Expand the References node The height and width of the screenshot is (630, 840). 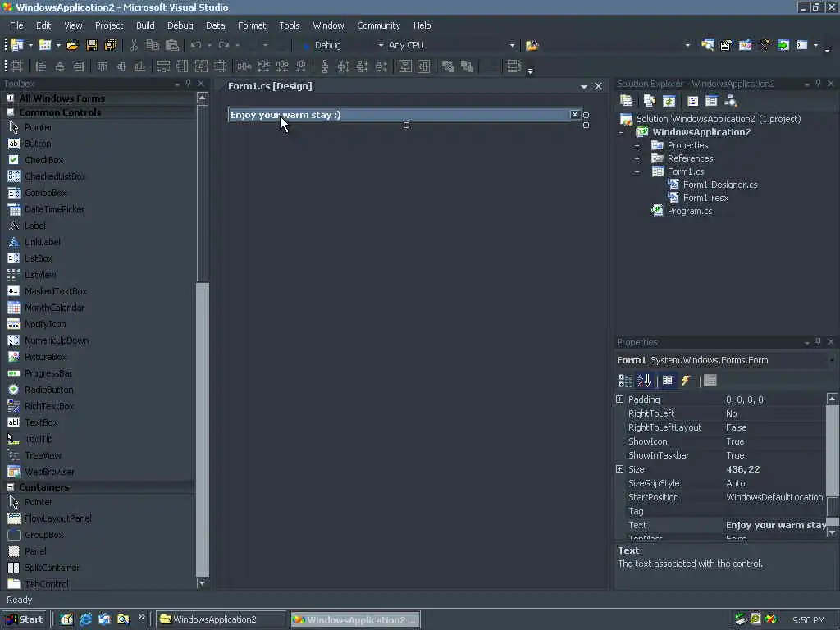637,158
